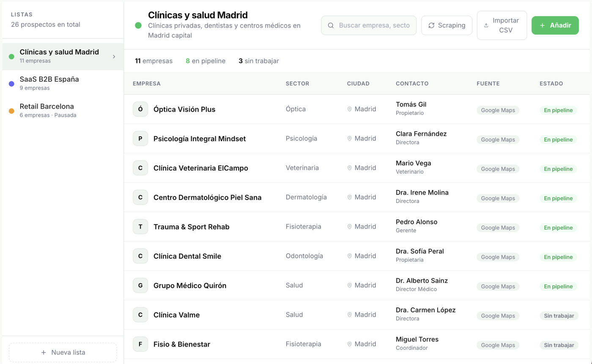Open the SaaS B2B España list

coord(63,83)
